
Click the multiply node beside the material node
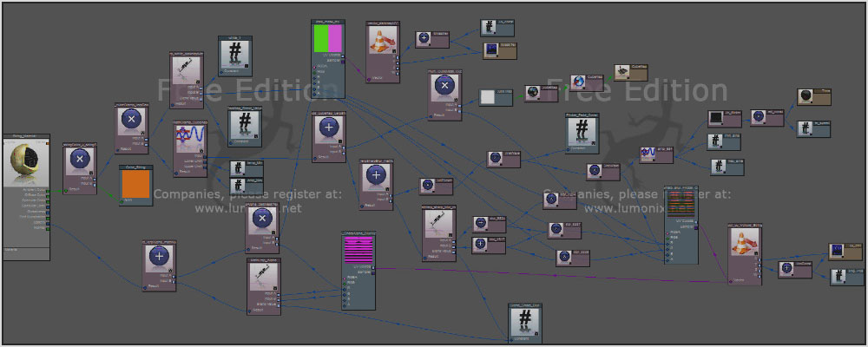(80, 160)
